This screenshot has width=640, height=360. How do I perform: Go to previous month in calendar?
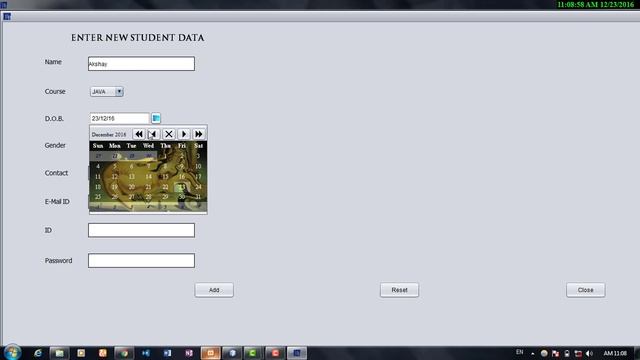pyautogui.click(x=153, y=134)
